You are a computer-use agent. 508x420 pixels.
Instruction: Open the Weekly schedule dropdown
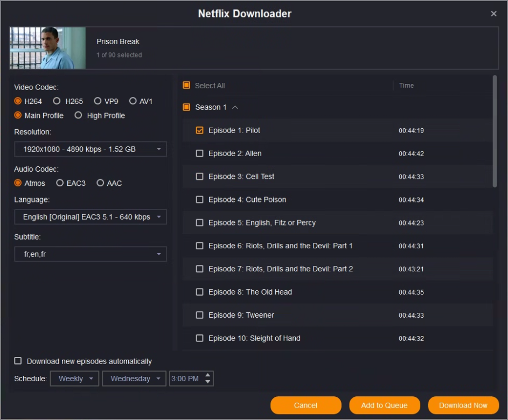[75, 379]
